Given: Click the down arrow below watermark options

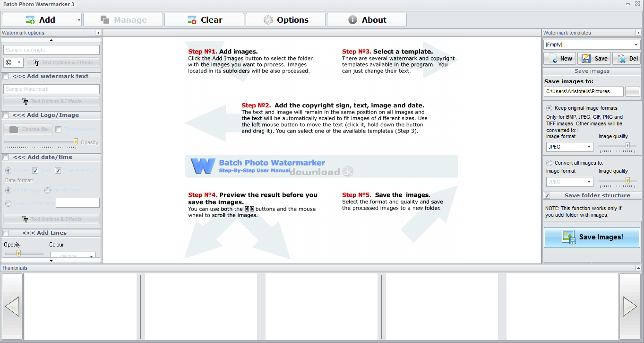Looking at the screenshot, I should [51, 260].
